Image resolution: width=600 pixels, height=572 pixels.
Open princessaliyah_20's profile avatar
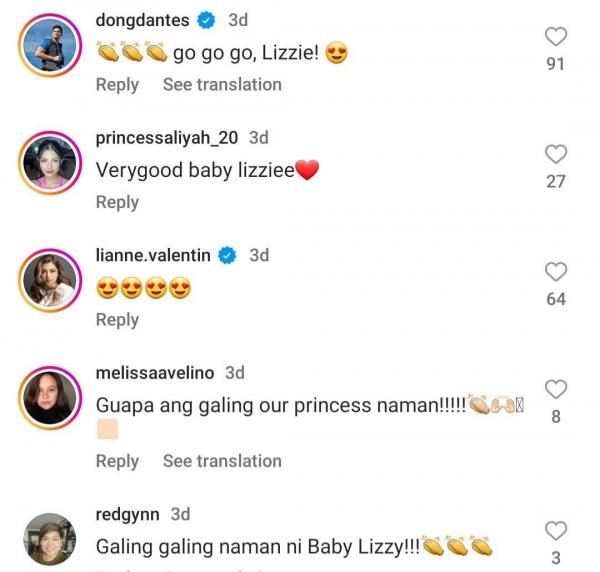(x=50, y=162)
